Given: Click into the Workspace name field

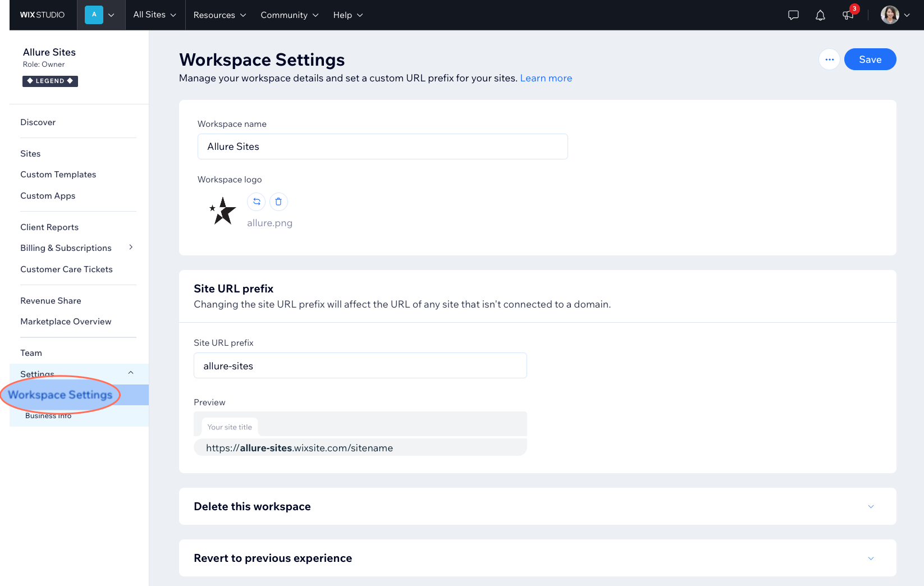Looking at the screenshot, I should 382,146.
